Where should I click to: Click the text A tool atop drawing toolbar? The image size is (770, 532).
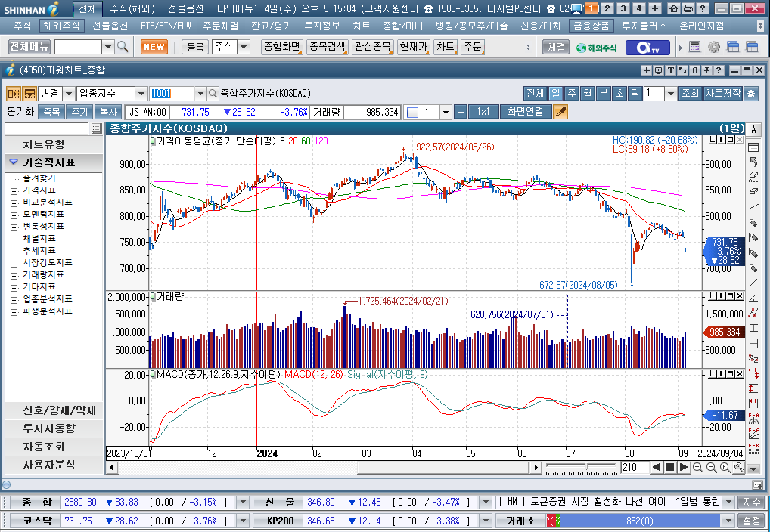point(753,129)
